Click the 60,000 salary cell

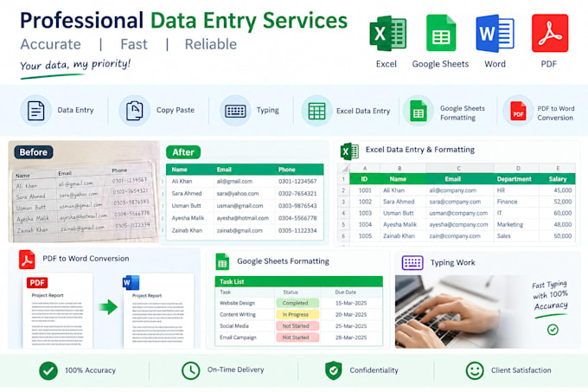click(557, 213)
